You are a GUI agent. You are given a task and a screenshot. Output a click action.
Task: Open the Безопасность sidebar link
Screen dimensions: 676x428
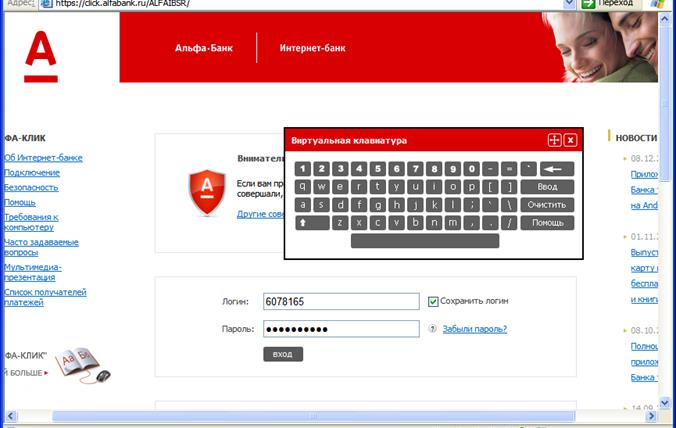(31, 187)
